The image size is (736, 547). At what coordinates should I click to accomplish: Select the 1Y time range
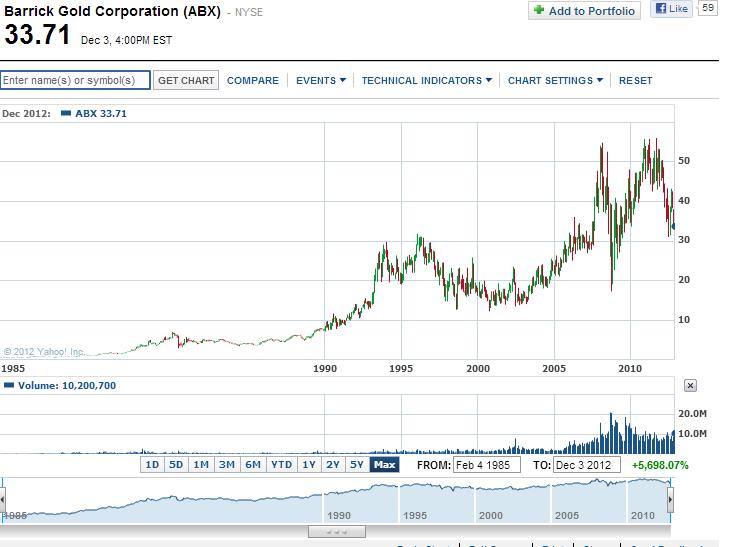(x=309, y=465)
